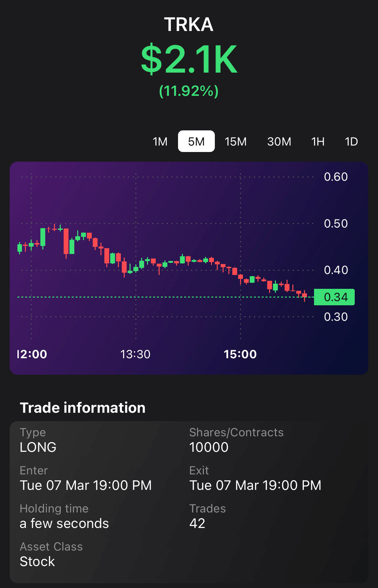Image resolution: width=378 pixels, height=588 pixels.
Task: Click the green 0.34 current price tag
Action: [x=334, y=297]
